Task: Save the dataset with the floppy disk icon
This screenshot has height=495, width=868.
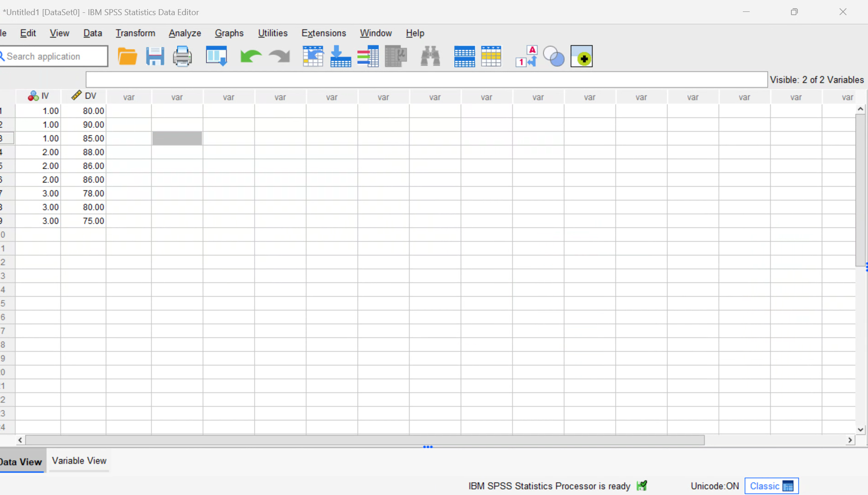Action: pyautogui.click(x=155, y=56)
